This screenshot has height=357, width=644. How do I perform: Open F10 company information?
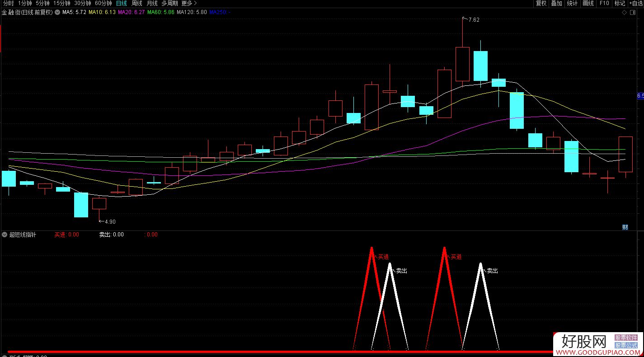click(x=604, y=3)
